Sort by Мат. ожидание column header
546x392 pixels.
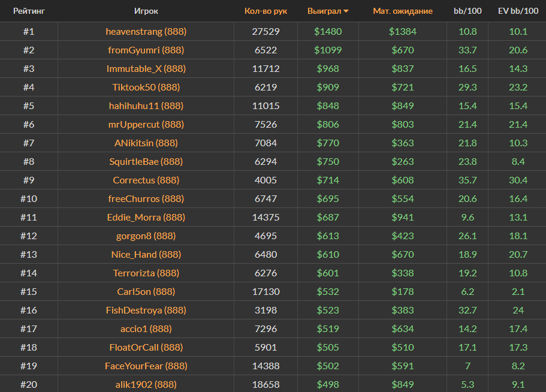(x=402, y=11)
